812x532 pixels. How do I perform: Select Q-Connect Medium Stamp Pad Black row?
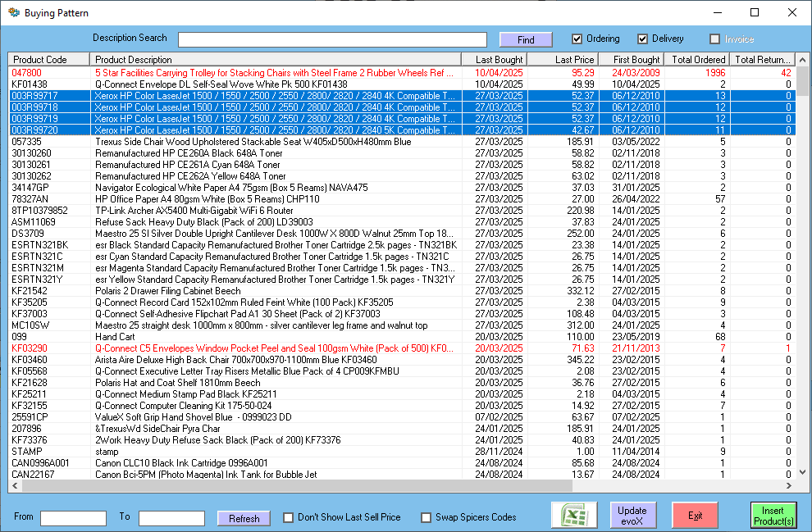(x=402, y=394)
